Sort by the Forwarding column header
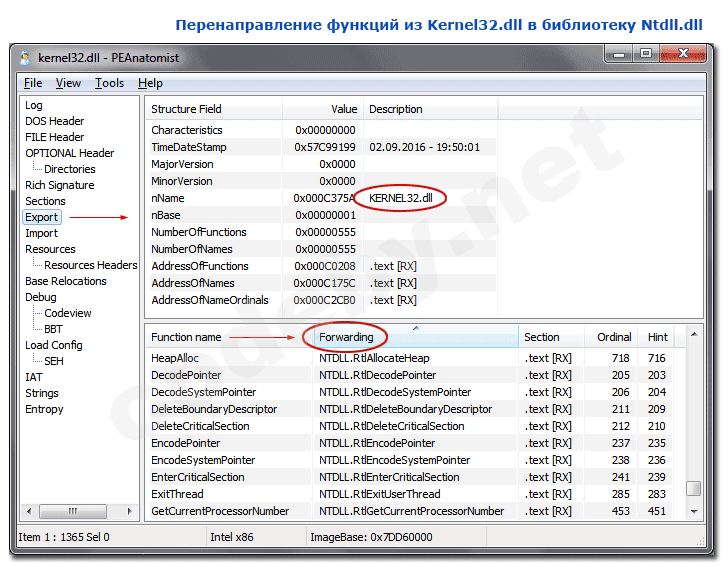The height and width of the screenshot is (567, 728). coord(346,337)
